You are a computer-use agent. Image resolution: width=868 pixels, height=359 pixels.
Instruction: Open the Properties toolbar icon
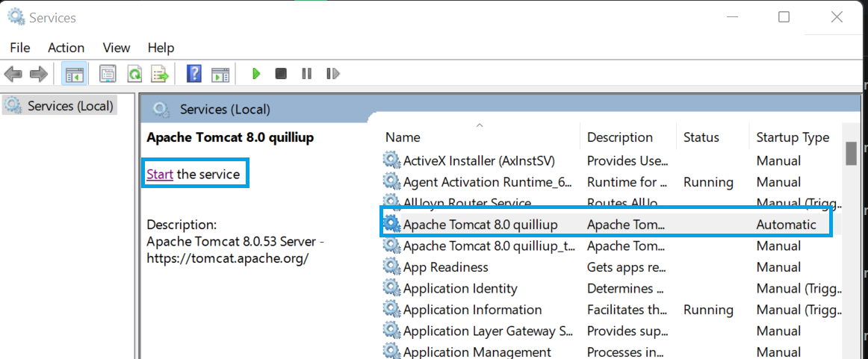[108, 74]
